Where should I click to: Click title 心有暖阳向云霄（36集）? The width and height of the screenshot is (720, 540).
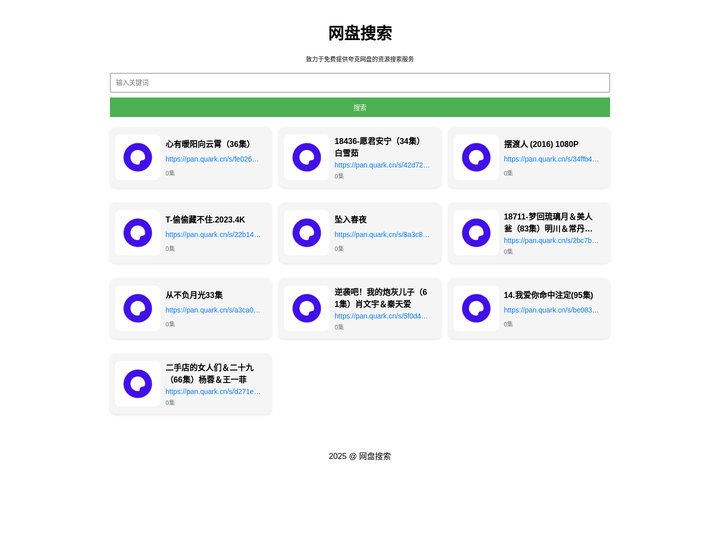209,144
